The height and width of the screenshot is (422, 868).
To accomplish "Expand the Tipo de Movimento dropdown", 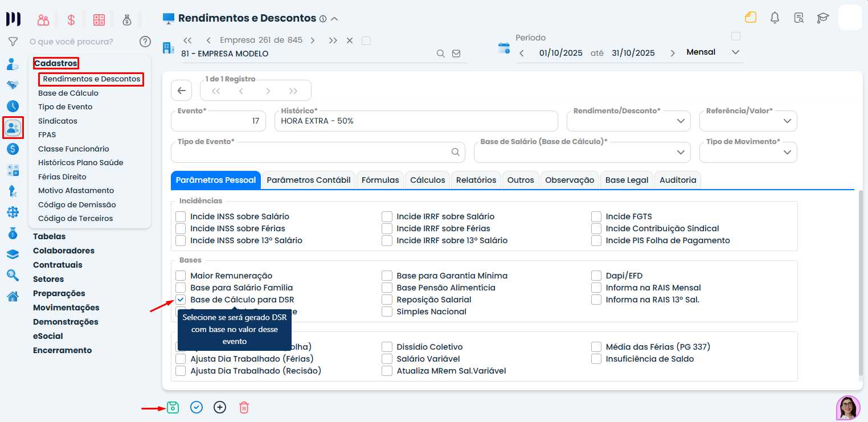I will pyautogui.click(x=748, y=152).
